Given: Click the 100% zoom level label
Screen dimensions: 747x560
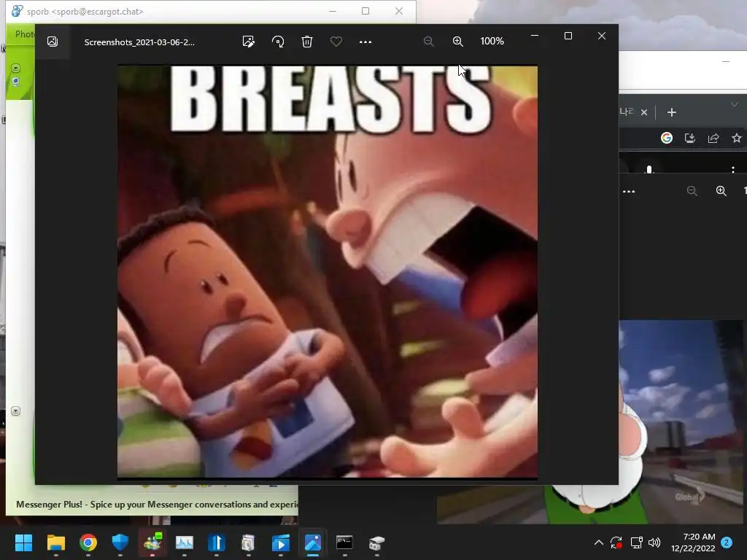Looking at the screenshot, I should [492, 42].
